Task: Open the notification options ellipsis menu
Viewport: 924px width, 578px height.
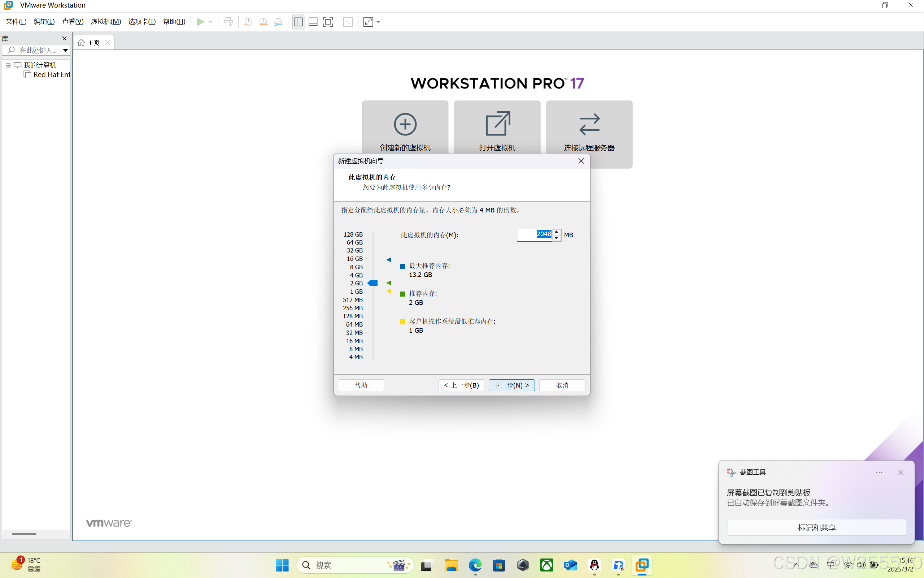Action: pos(879,473)
